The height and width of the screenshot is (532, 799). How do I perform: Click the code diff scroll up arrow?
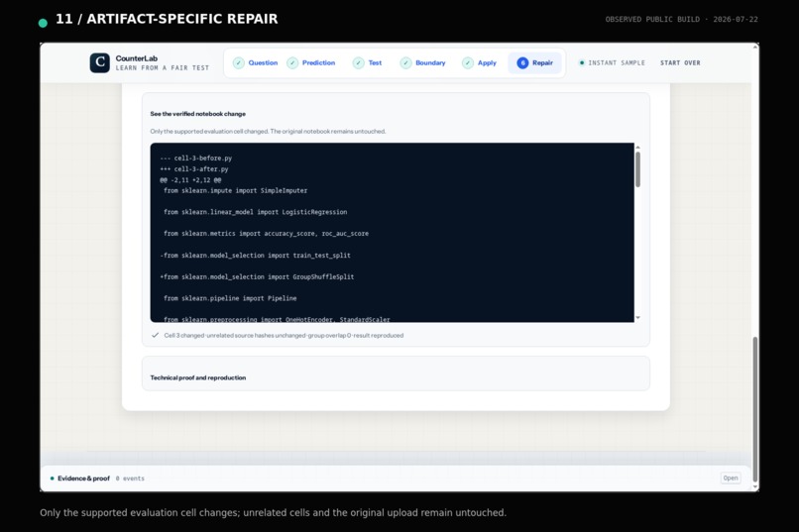[x=637, y=148]
